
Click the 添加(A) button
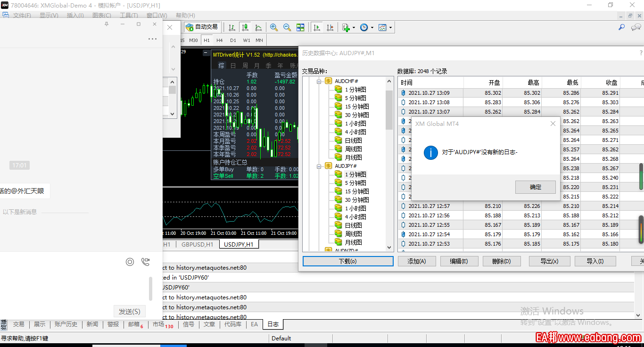pos(417,261)
